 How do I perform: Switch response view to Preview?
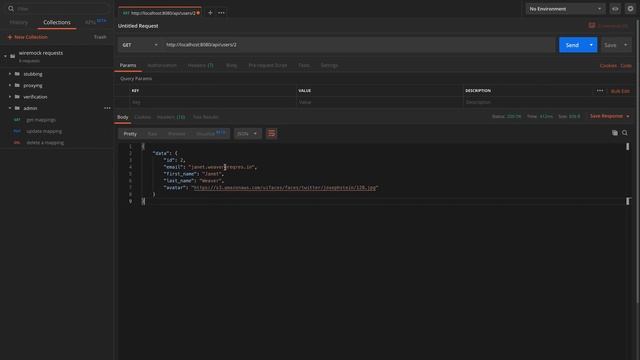point(177,133)
